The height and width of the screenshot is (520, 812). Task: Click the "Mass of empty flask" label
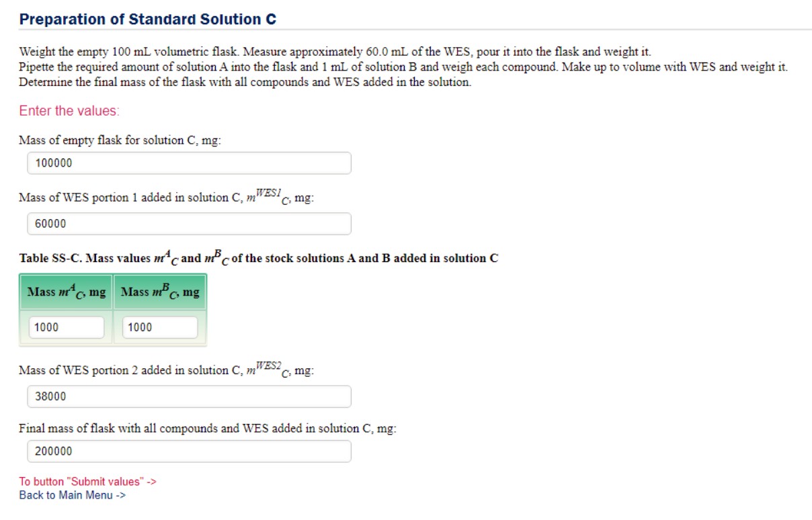click(120, 140)
